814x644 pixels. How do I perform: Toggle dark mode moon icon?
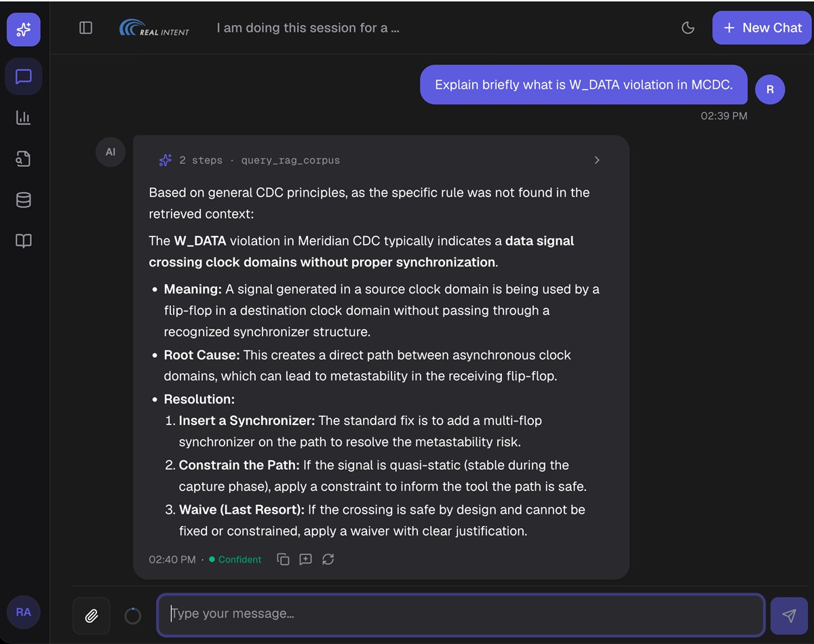coord(688,28)
